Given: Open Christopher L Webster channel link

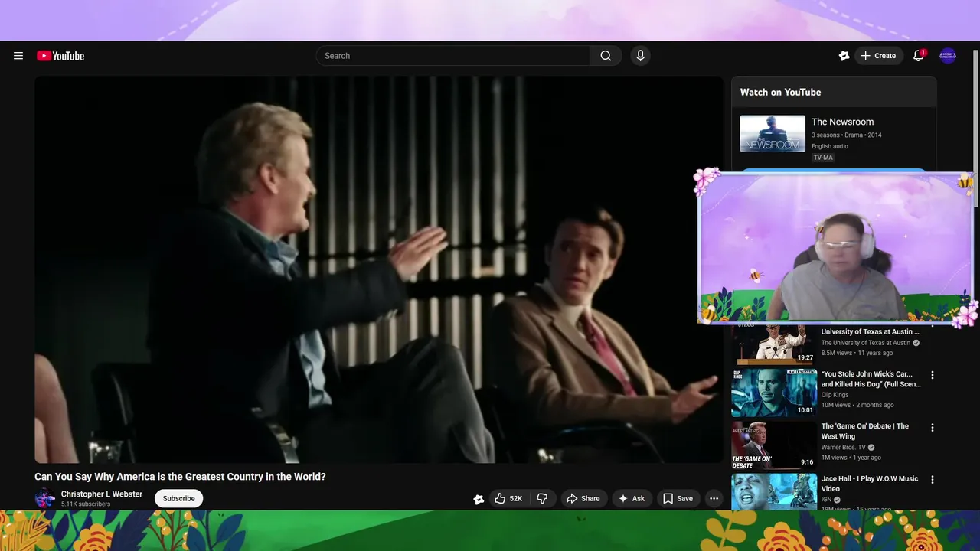Looking at the screenshot, I should (102, 494).
